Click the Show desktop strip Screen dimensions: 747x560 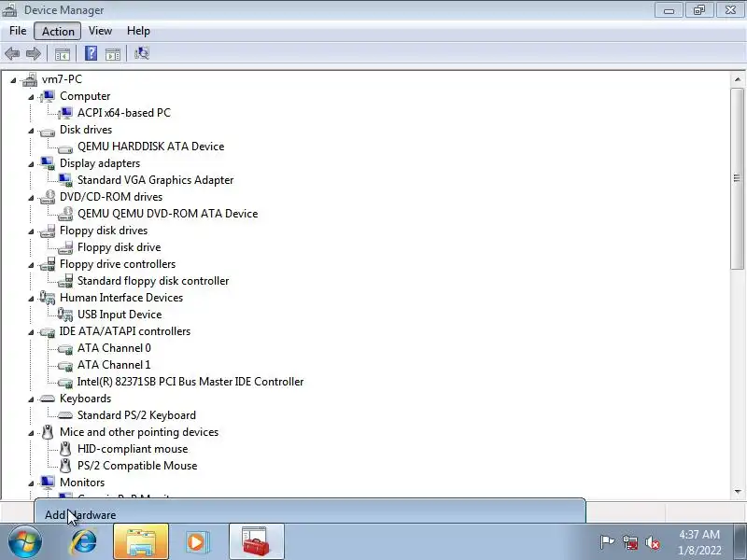tap(740, 542)
